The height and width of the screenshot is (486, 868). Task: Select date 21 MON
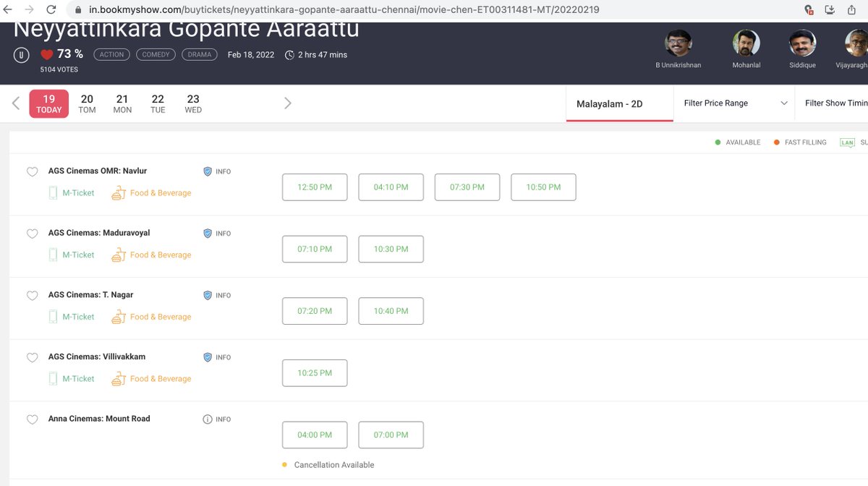[x=122, y=104]
